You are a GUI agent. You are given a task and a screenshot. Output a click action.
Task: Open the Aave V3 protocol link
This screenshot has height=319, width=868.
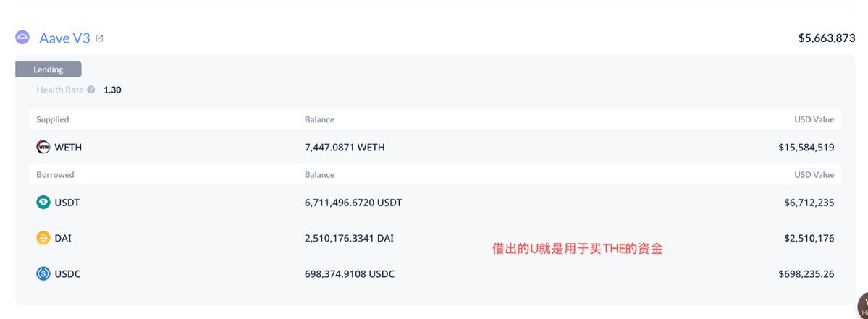click(x=65, y=38)
